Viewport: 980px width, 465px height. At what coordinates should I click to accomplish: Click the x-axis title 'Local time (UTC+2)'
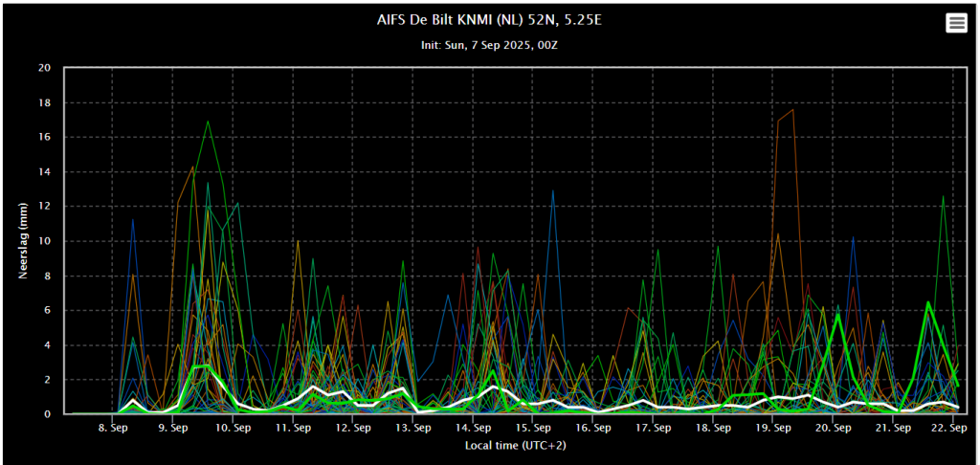point(515,446)
